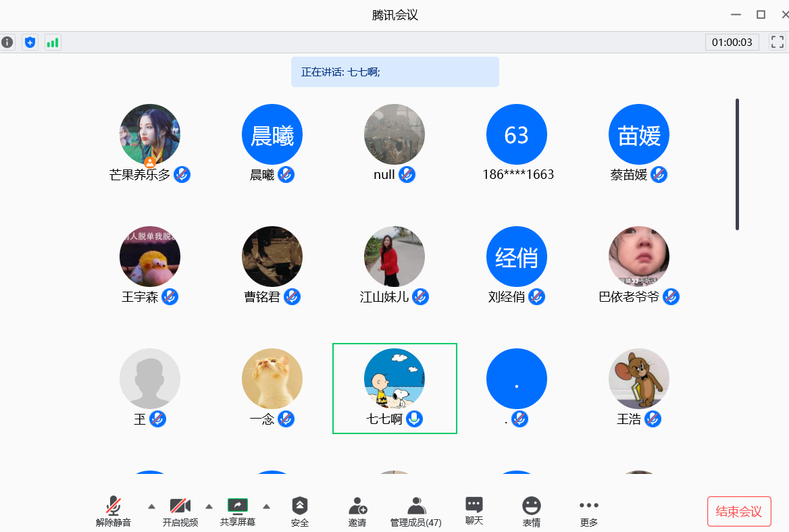
Task: Check the green network signal icon
Action: [53, 43]
